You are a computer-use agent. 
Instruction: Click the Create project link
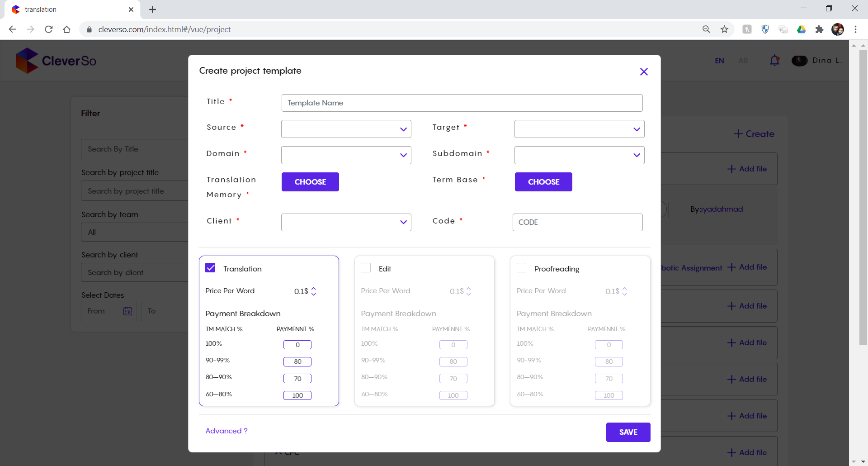click(754, 134)
